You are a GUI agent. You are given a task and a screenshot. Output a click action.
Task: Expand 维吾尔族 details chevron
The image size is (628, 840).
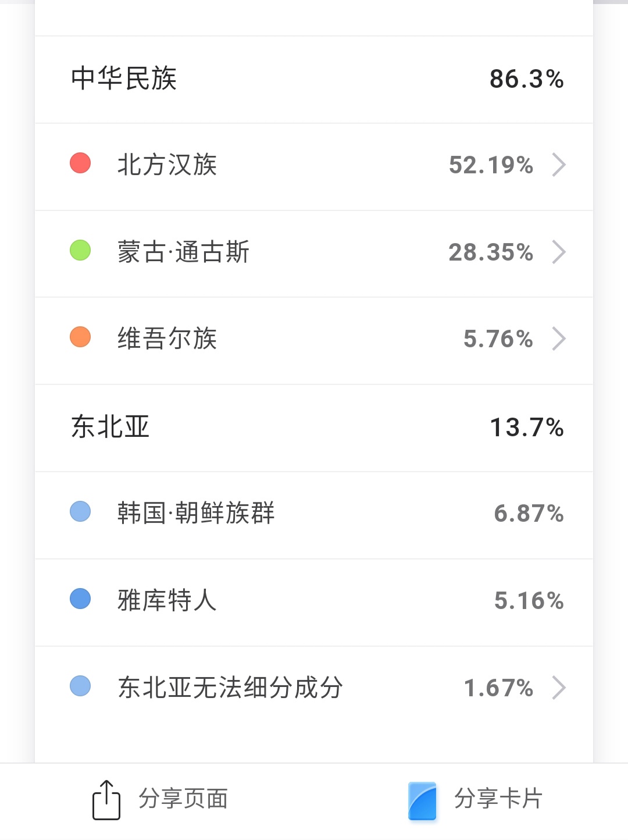pyautogui.click(x=558, y=339)
